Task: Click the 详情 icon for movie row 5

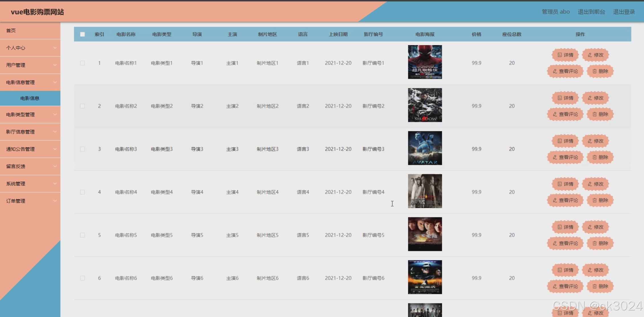Action: click(560, 227)
